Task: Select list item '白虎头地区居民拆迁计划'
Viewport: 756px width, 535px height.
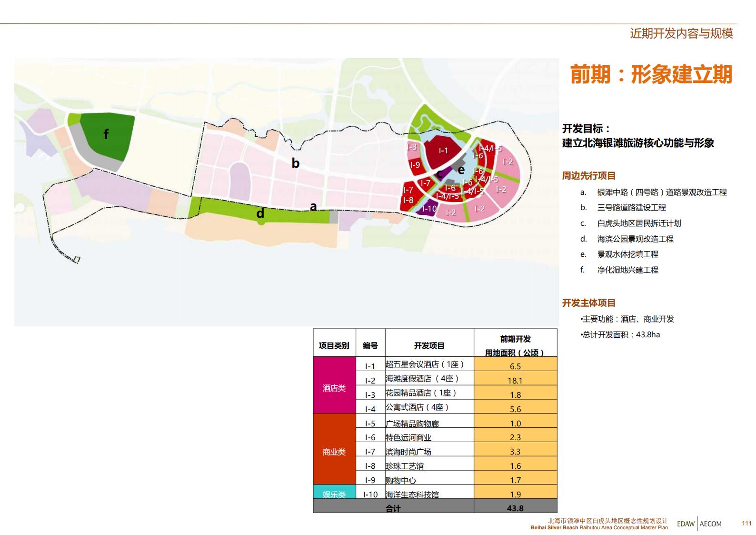Action: pyautogui.click(x=639, y=223)
